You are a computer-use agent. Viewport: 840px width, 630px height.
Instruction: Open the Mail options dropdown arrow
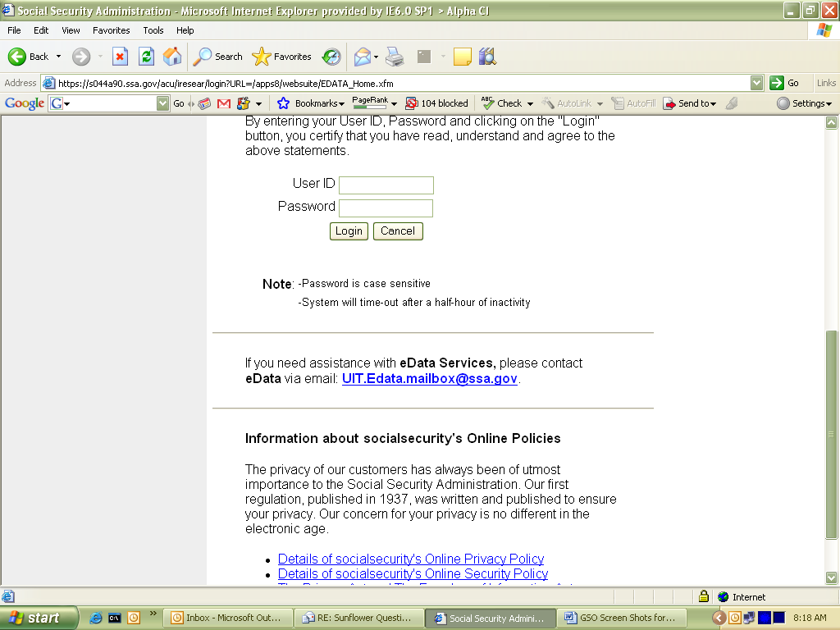pyautogui.click(x=376, y=57)
